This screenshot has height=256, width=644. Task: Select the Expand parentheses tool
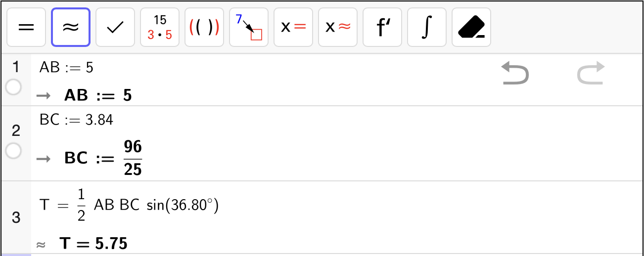(204, 27)
